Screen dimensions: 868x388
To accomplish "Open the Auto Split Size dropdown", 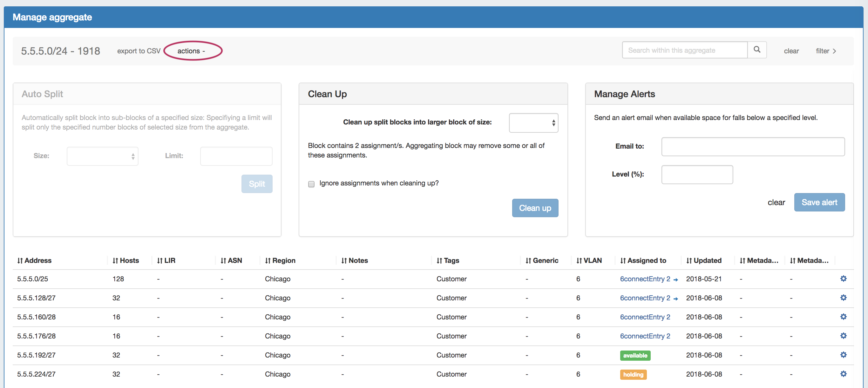I will tap(102, 156).
